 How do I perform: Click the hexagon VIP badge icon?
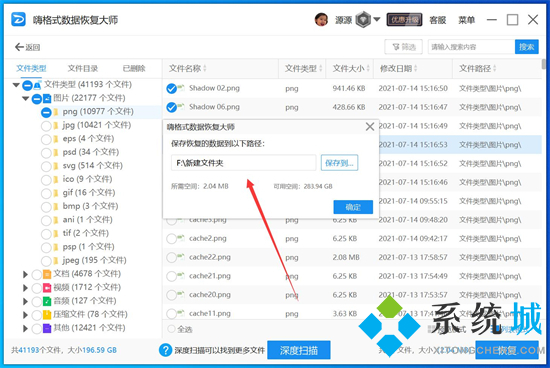tap(363, 20)
